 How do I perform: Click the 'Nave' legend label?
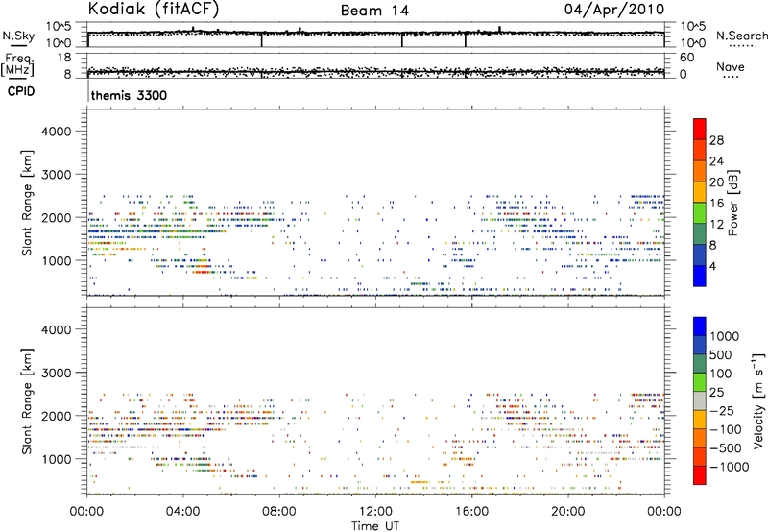731,66
